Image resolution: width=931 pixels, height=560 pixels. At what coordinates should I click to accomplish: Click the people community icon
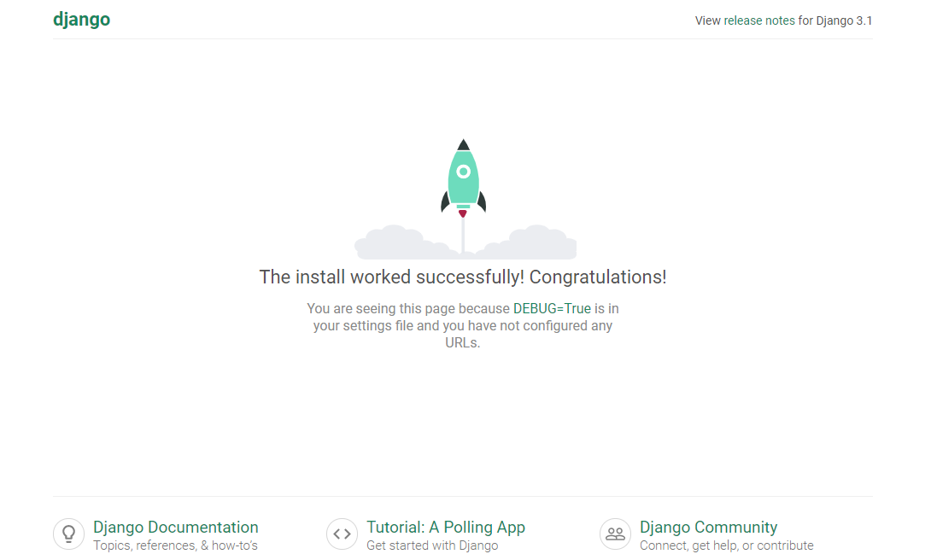[x=615, y=534]
